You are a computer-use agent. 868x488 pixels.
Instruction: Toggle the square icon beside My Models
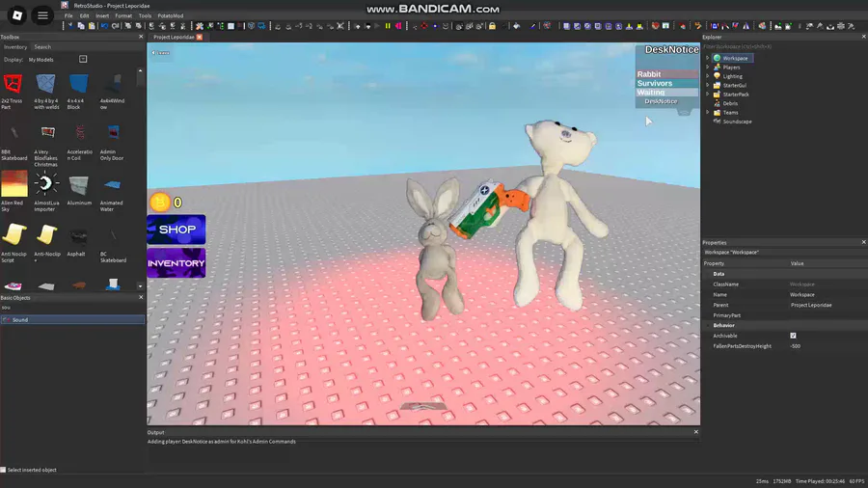click(83, 59)
